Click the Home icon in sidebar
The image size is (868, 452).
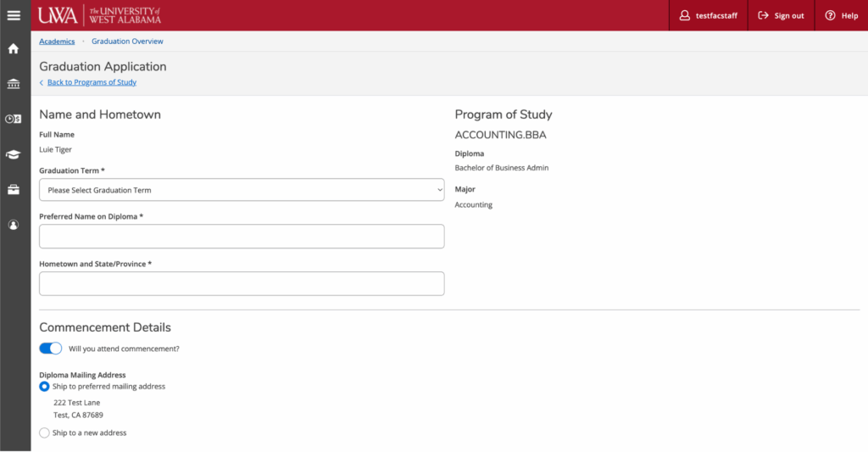(14, 48)
